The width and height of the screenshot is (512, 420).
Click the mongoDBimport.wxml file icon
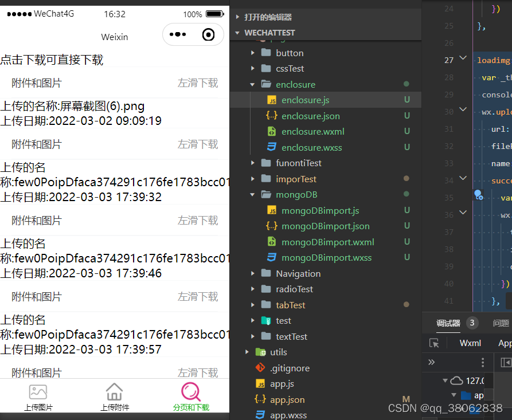(x=272, y=242)
